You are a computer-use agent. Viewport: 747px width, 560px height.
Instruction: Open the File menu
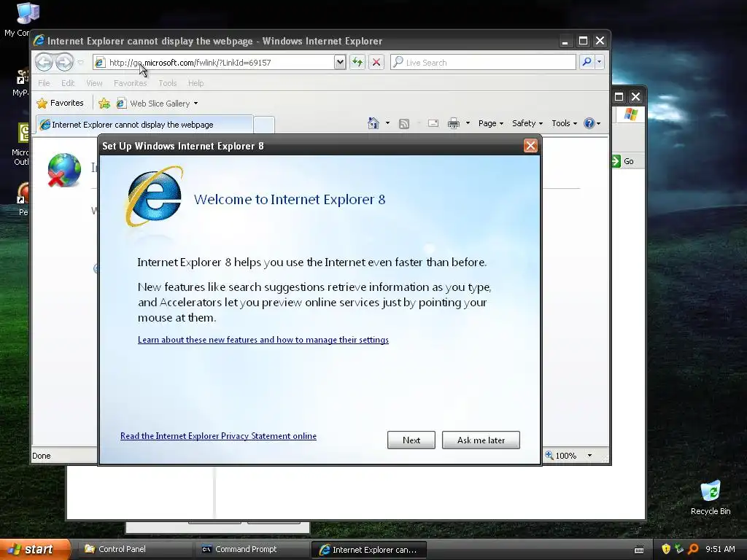click(44, 83)
